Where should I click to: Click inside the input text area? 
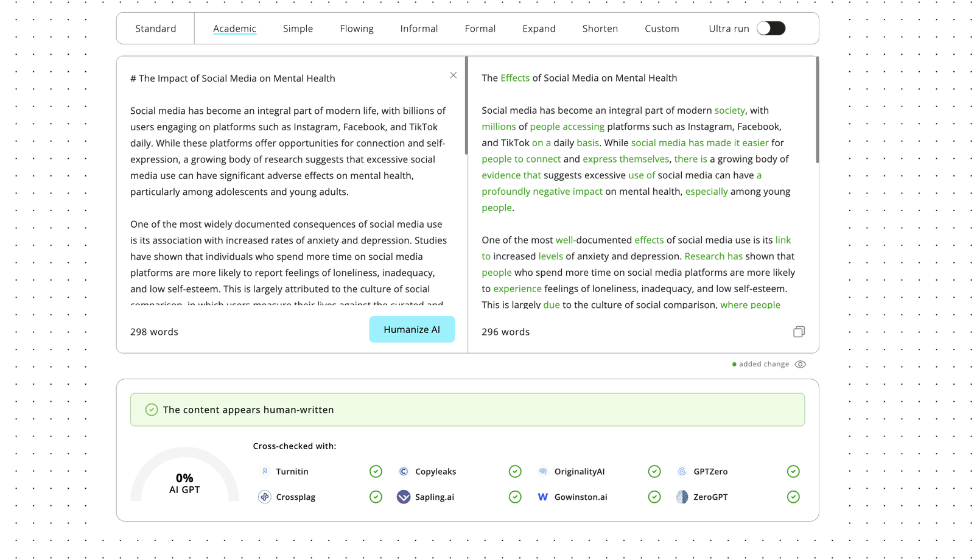[x=289, y=183]
